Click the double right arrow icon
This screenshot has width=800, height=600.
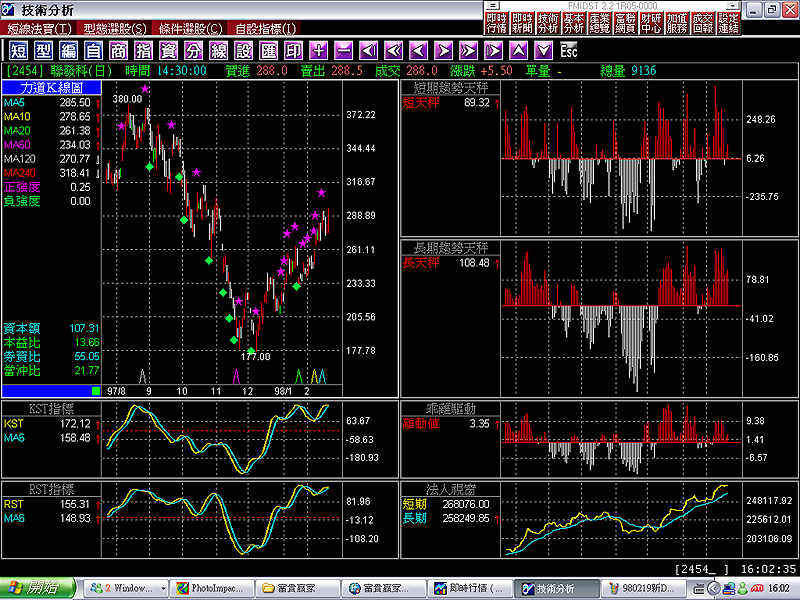[468, 51]
